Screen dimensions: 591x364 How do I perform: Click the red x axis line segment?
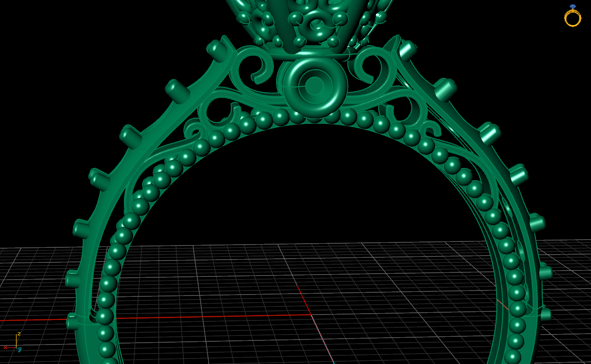10,348
